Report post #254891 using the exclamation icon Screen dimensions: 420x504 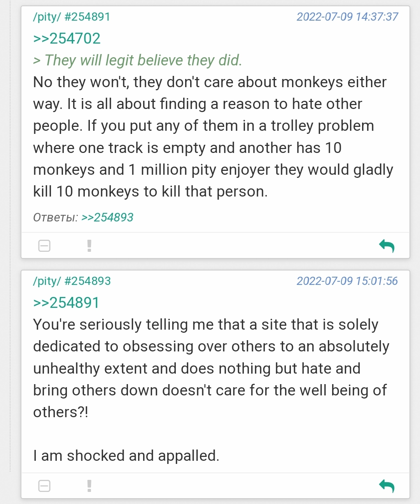(x=89, y=246)
